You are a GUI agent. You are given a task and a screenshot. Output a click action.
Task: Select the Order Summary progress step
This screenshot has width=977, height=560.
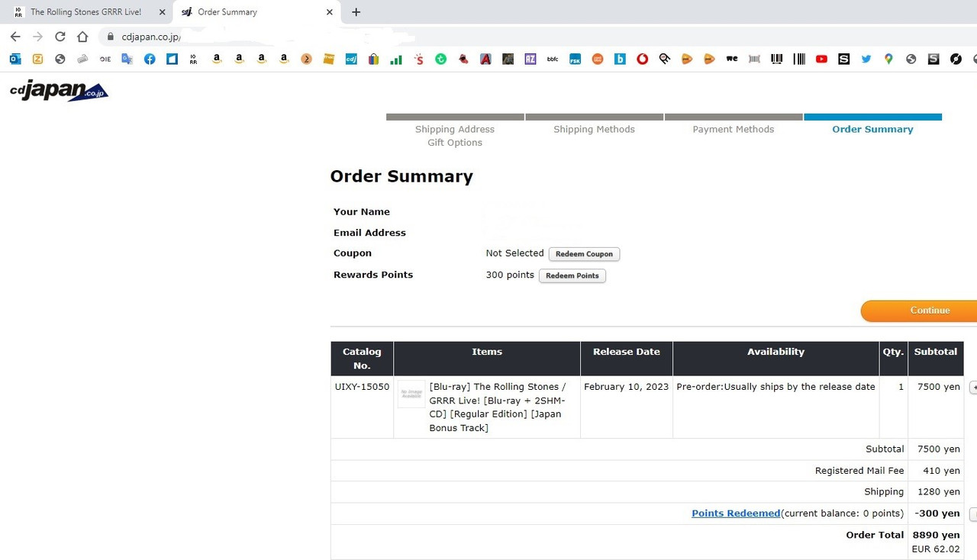[872, 129]
